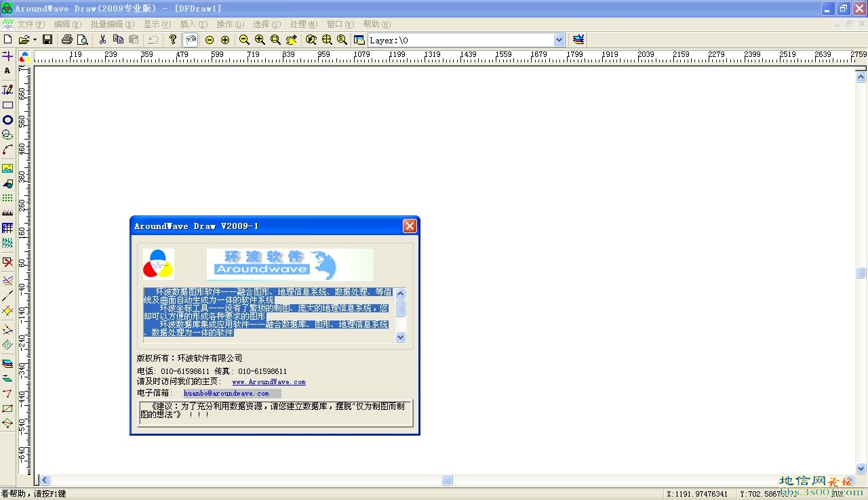The image size is (868, 500).
Task: Toggle the hand pan tool button
Action: click(x=191, y=40)
